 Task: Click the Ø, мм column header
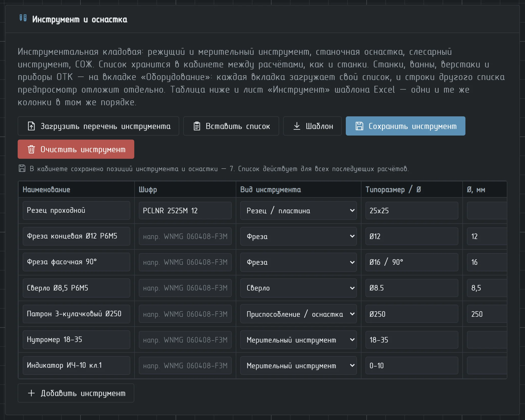[x=485, y=190]
